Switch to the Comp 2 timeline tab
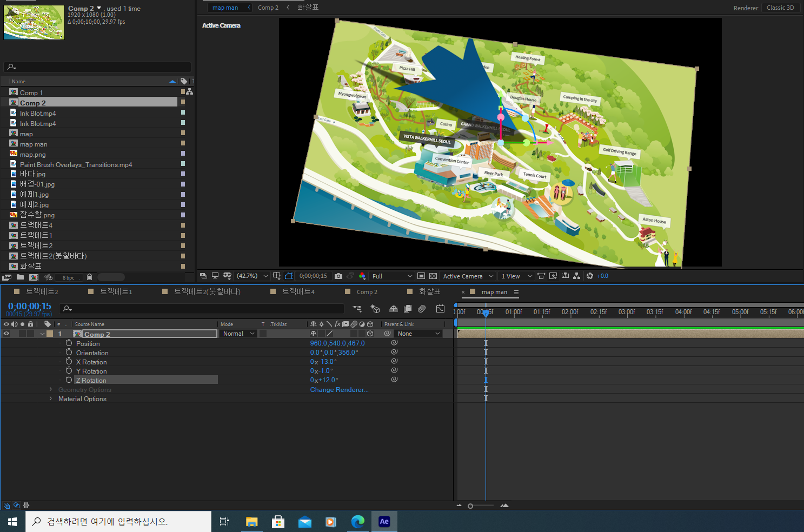804x532 pixels. point(367,292)
